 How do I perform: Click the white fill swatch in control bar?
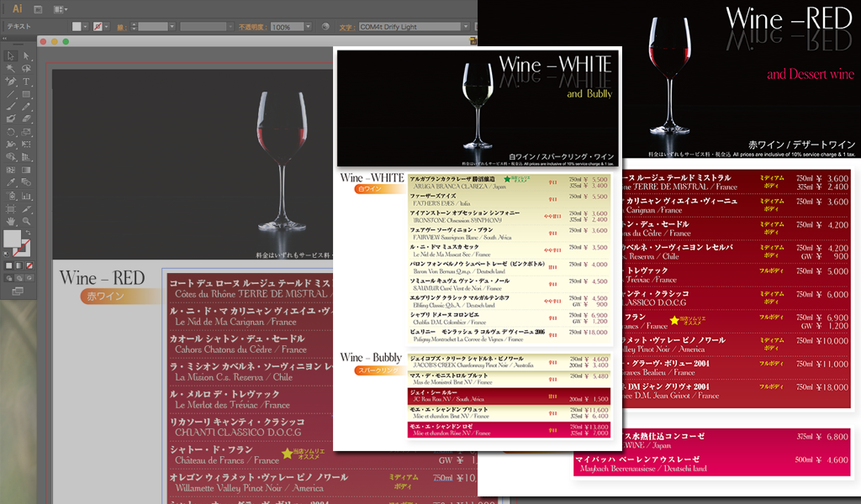pyautogui.click(x=77, y=26)
